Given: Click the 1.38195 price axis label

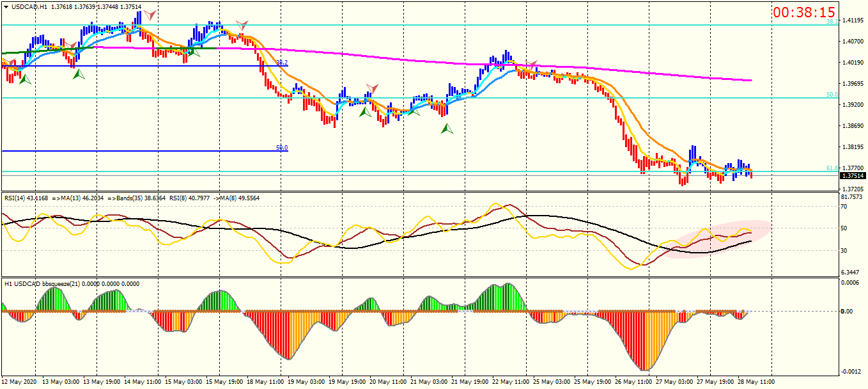Looking at the screenshot, I should point(853,147).
